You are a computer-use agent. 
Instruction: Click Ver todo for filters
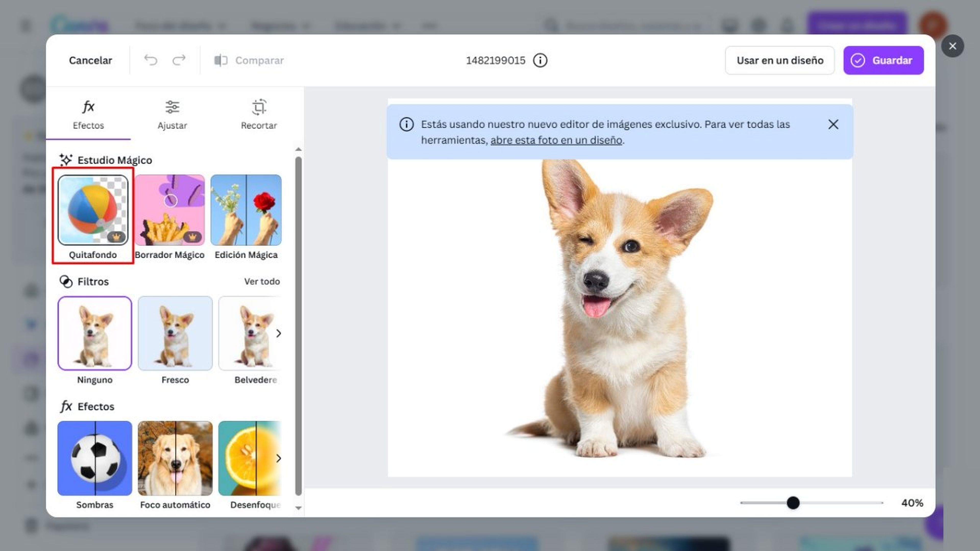262,281
